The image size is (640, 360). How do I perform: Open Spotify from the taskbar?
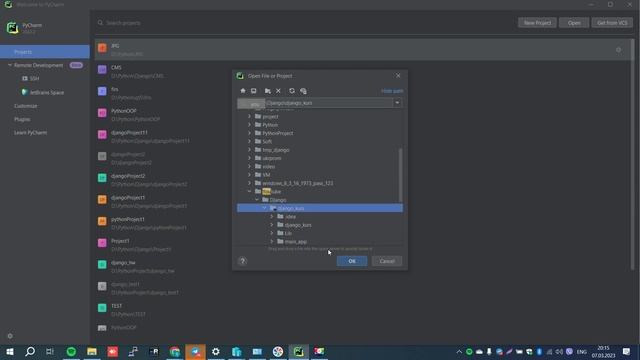tap(71, 351)
